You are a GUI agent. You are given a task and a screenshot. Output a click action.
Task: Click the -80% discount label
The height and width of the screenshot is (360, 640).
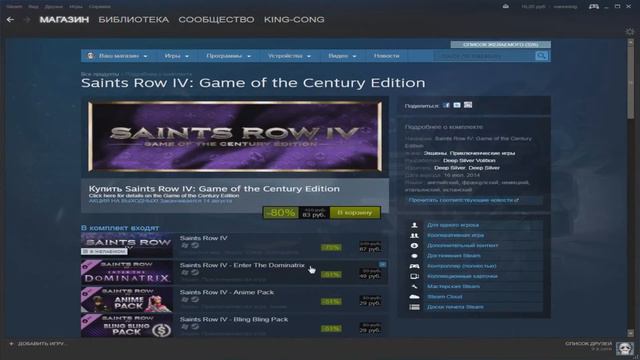pos(281,213)
